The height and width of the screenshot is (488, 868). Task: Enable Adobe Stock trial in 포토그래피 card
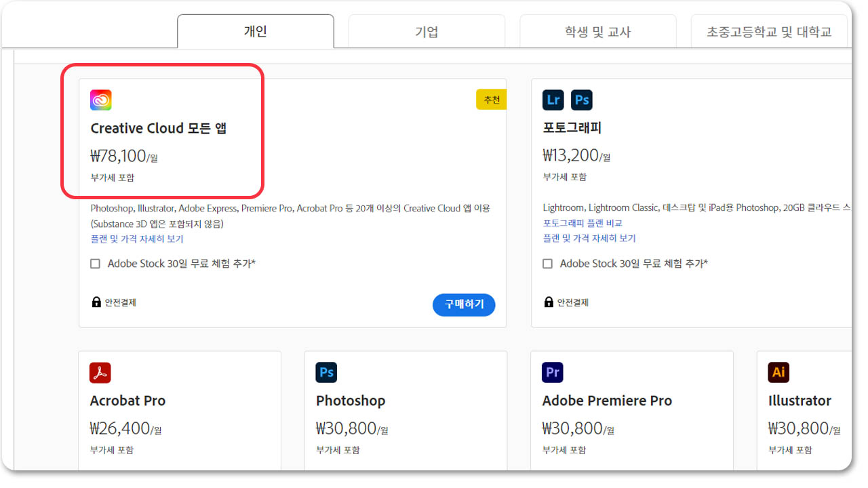pyautogui.click(x=548, y=264)
